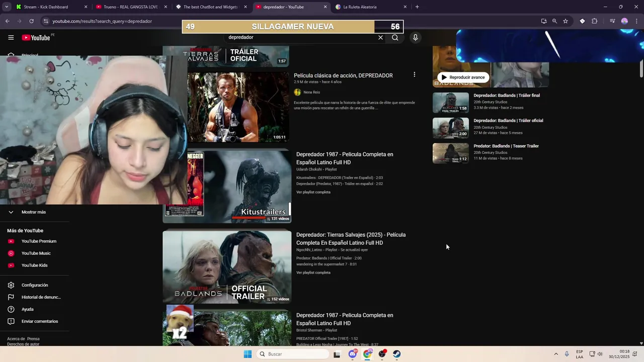Image resolution: width=644 pixels, height=362 pixels.
Task: Open the Badlands Official Trailer 152 videos thumbnail
Action: coord(227,267)
